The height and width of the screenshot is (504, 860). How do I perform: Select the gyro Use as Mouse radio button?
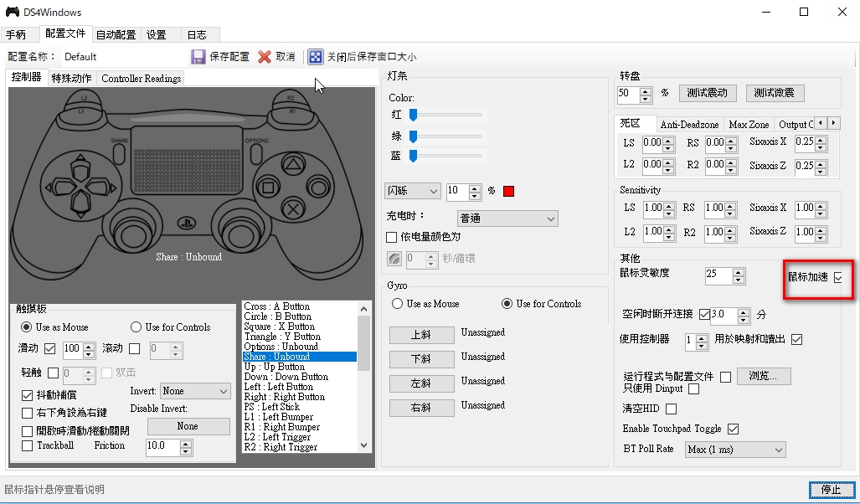point(396,304)
